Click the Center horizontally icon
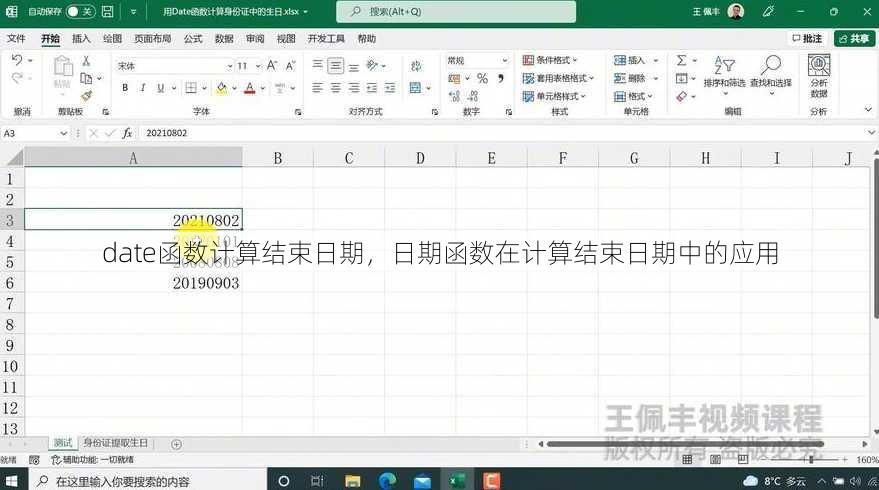 pos(335,88)
